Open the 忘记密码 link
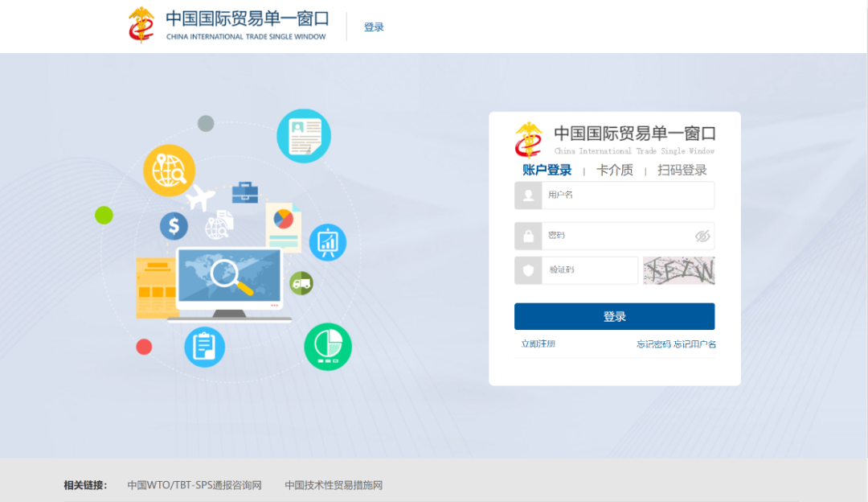Viewport: 868px width, 502px height. 653,344
